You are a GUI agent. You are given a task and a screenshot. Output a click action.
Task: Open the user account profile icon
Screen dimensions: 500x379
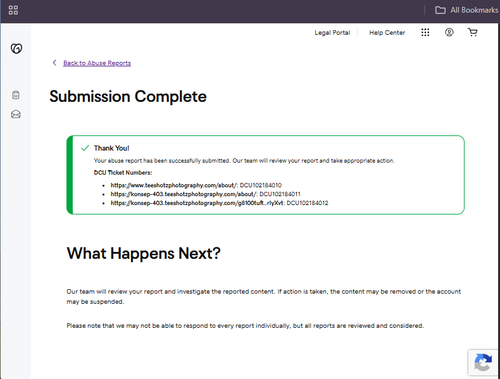coord(449,32)
